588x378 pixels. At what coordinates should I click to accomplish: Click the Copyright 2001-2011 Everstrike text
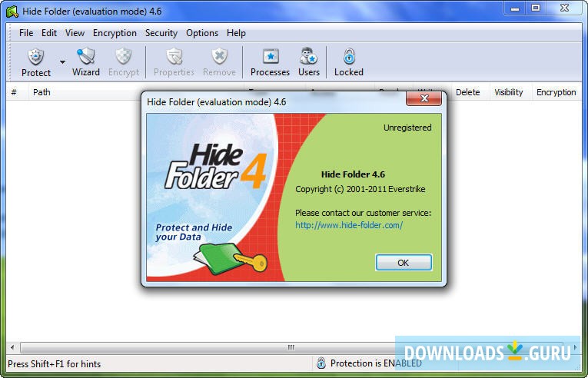tap(360, 189)
